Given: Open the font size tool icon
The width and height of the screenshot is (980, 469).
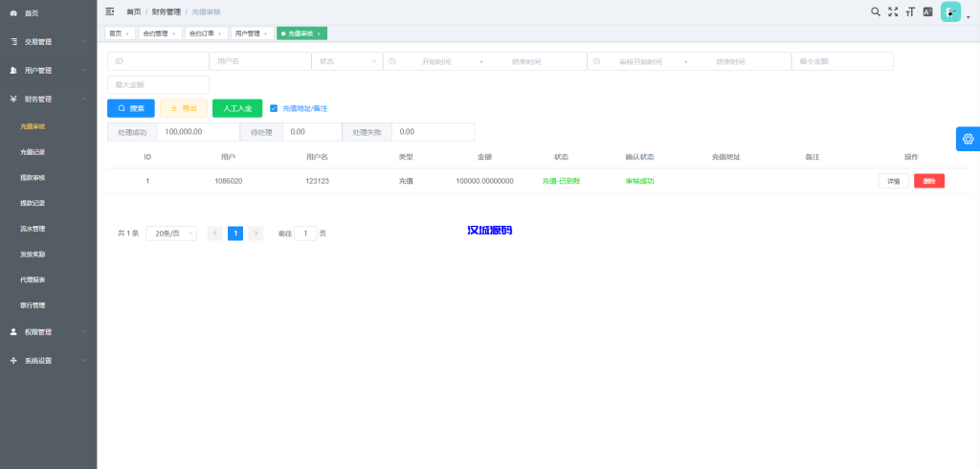Looking at the screenshot, I should pyautogui.click(x=910, y=11).
